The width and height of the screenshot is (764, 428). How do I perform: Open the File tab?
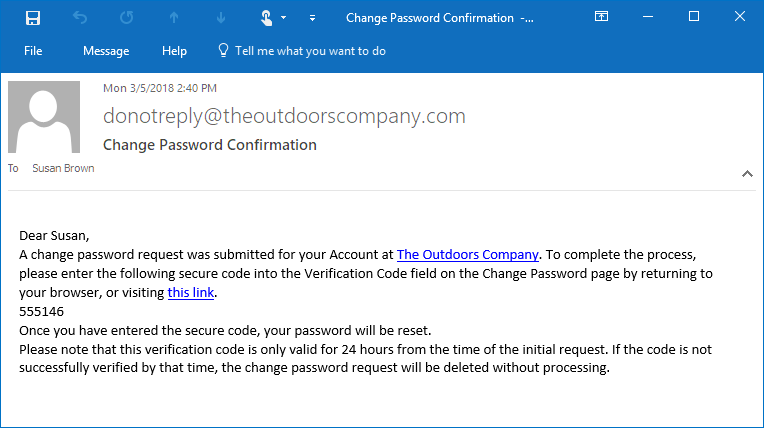click(33, 51)
